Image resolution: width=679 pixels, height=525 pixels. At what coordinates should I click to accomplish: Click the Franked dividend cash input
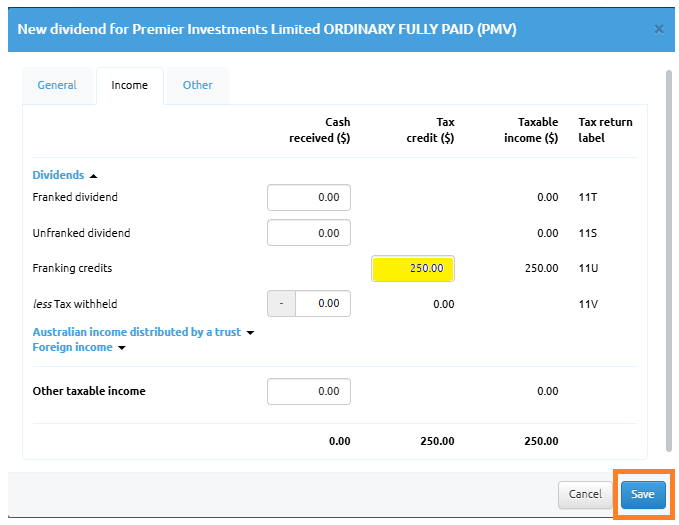pos(309,198)
